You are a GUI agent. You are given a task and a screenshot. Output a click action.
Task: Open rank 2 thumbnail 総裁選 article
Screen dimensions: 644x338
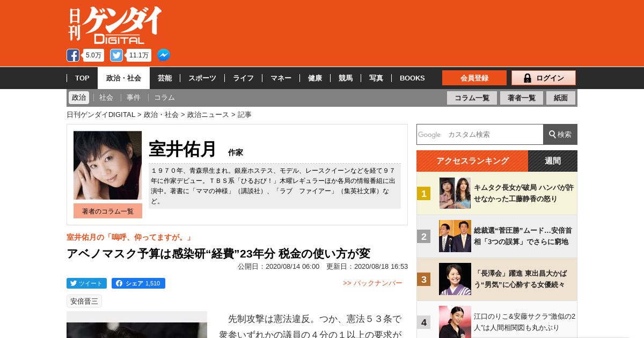[455, 236]
